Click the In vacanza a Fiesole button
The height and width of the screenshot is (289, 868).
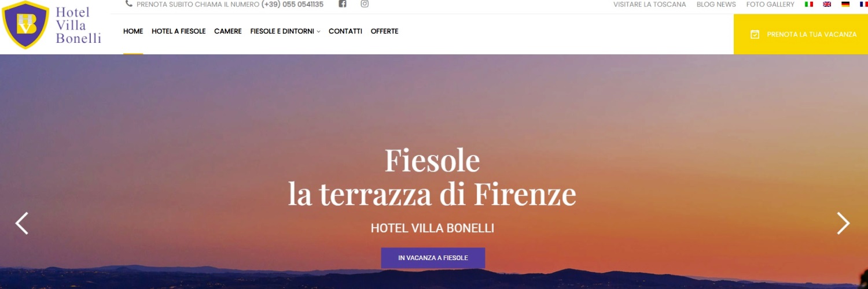[x=433, y=258]
